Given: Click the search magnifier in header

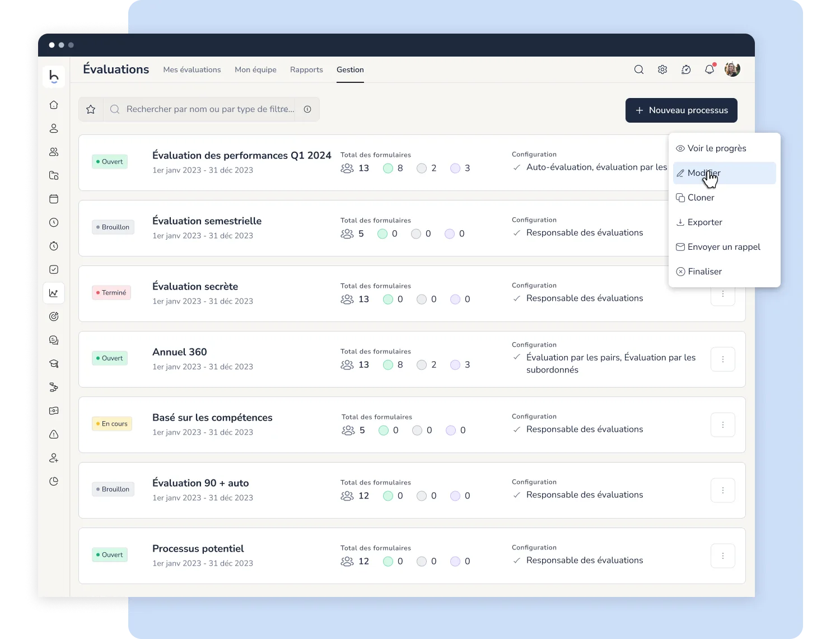Looking at the screenshot, I should [x=639, y=69].
